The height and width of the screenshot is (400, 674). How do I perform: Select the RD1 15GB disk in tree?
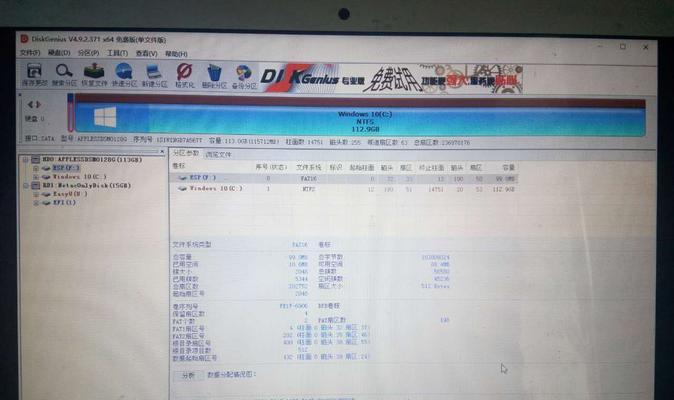click(87, 186)
